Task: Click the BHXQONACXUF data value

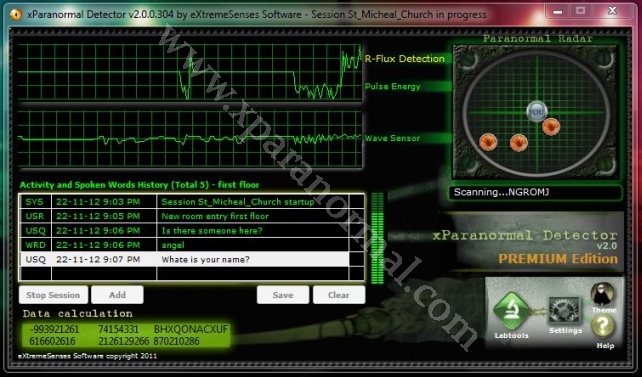Action: (191, 329)
